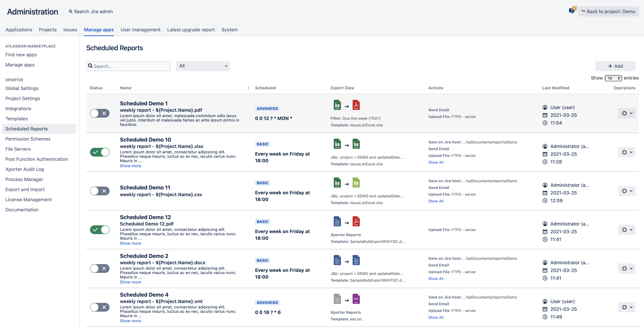The image size is (644, 329).
Task: Enable the Scheduled Demo 1 status toggle
Action: [100, 113]
